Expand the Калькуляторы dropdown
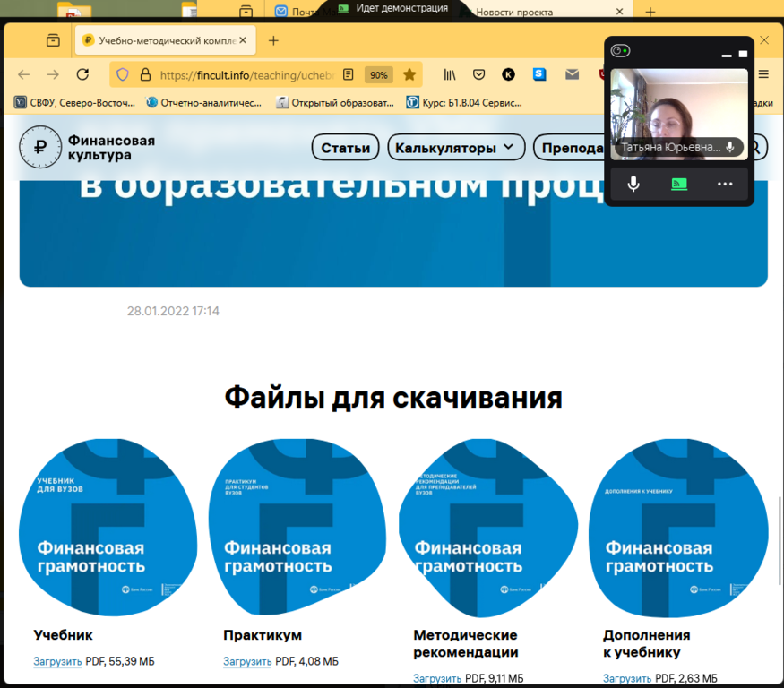784x688 pixels. 456,148
